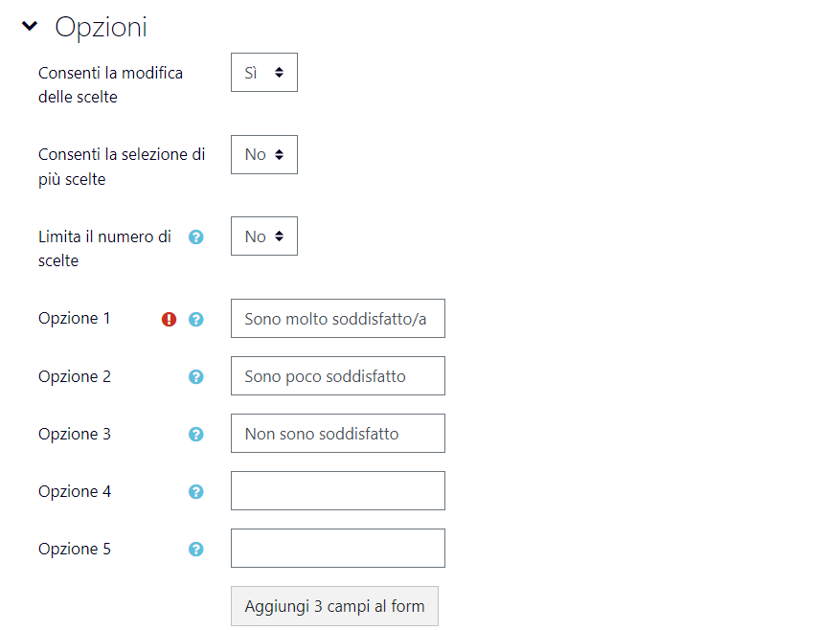Click the Aggiungi 3 campi al form button
Viewport: 840px width, 630px height.
[x=334, y=606]
